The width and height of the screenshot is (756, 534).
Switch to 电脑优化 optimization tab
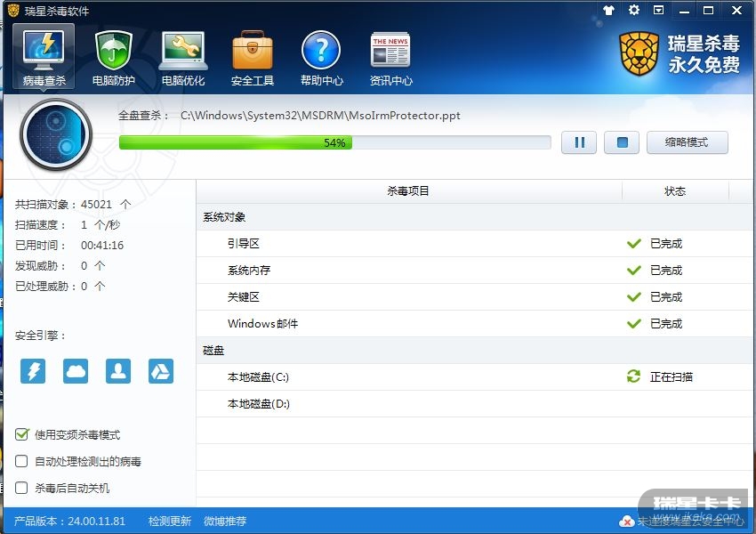click(182, 58)
